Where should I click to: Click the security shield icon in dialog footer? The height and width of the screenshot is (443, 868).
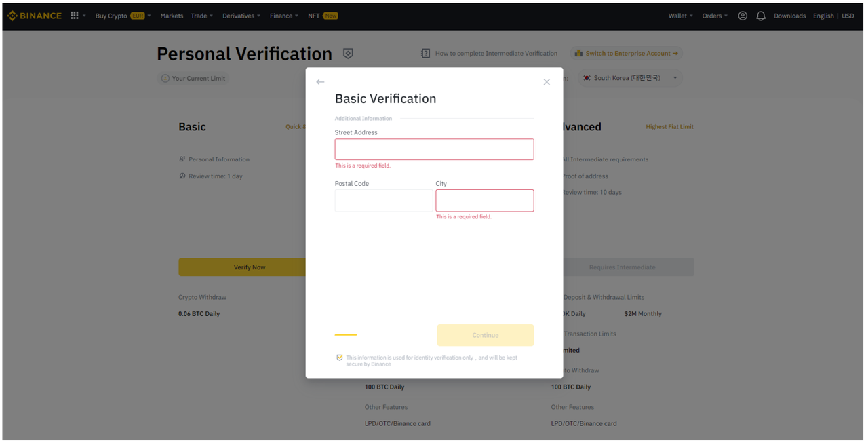340,358
